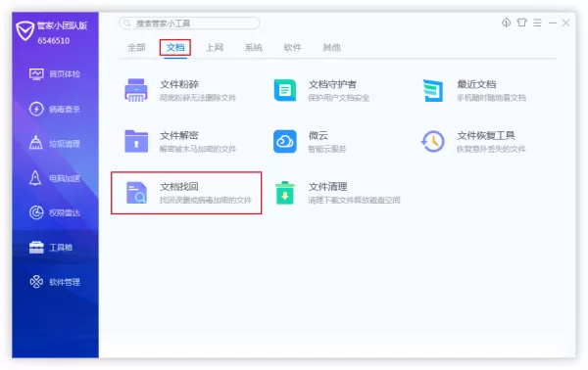
Task: Click the 首页体检 monitor icon in sidebar
Action: click(36, 74)
